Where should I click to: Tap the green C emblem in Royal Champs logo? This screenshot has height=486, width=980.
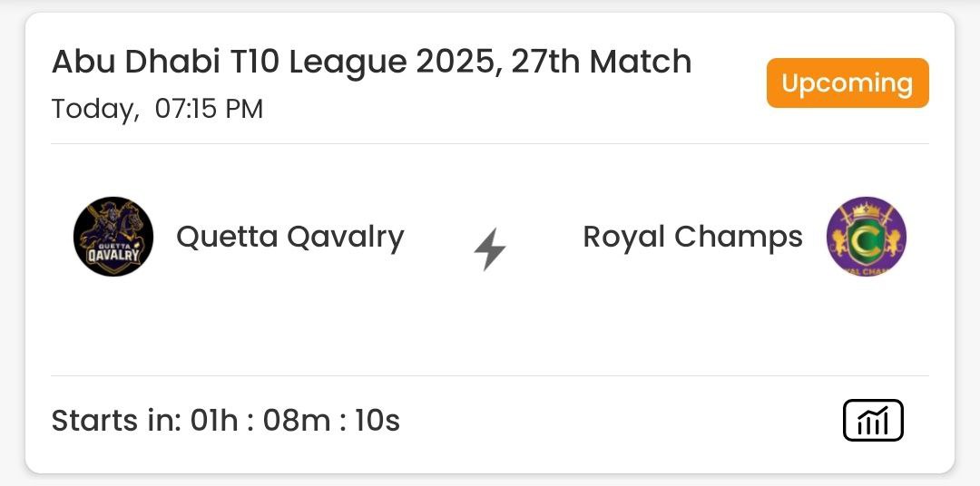point(867,235)
